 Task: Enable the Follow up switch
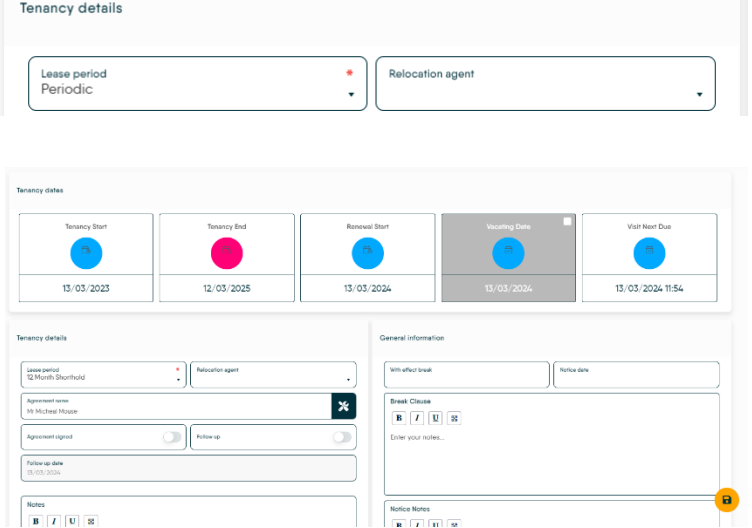[342, 437]
